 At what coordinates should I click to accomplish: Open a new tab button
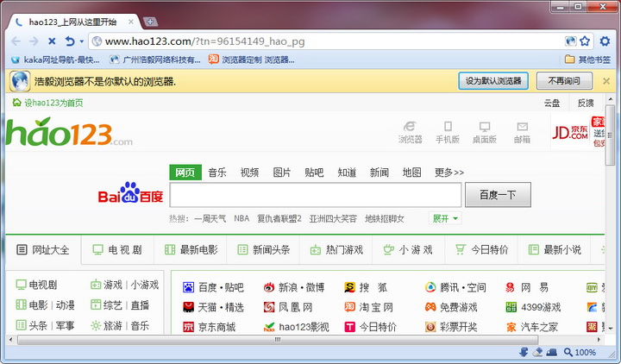(x=150, y=22)
